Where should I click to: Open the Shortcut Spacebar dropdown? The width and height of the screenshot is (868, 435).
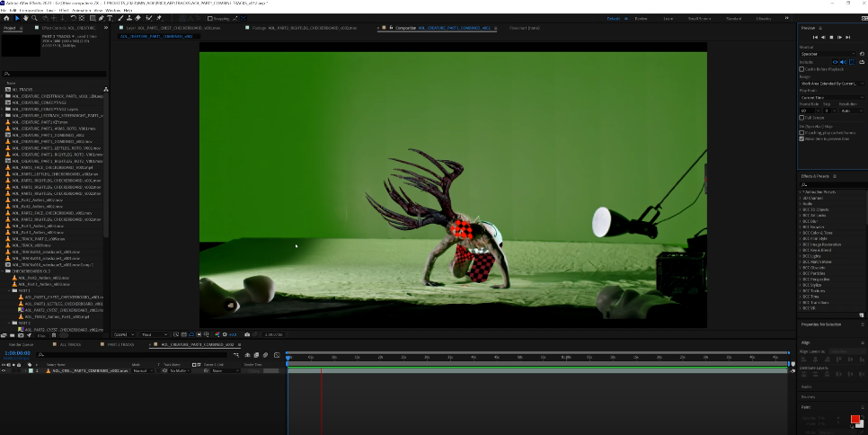click(x=828, y=54)
